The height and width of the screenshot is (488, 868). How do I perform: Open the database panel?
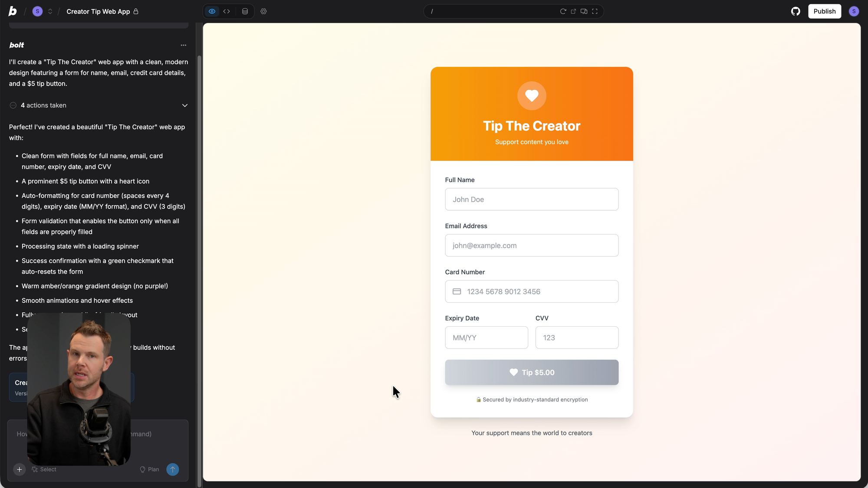coord(245,11)
